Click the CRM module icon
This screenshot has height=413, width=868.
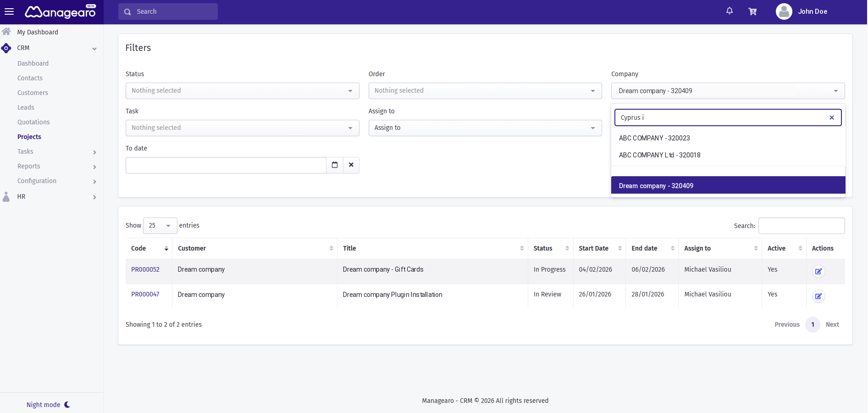click(x=6, y=48)
